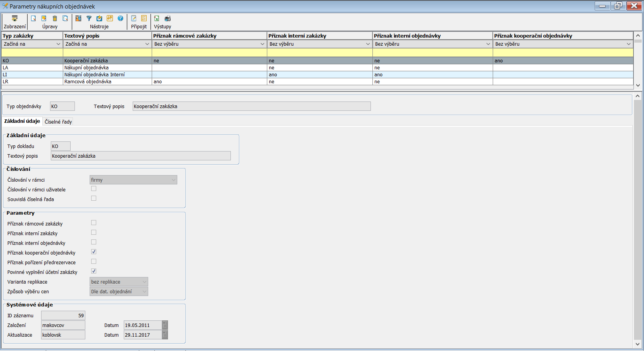This screenshot has height=351, width=644.
Task: Open help via blue question mark icon
Action: click(x=120, y=19)
